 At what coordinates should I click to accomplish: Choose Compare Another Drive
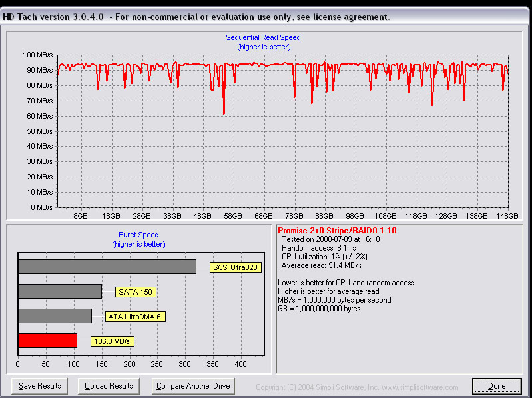pos(193,386)
